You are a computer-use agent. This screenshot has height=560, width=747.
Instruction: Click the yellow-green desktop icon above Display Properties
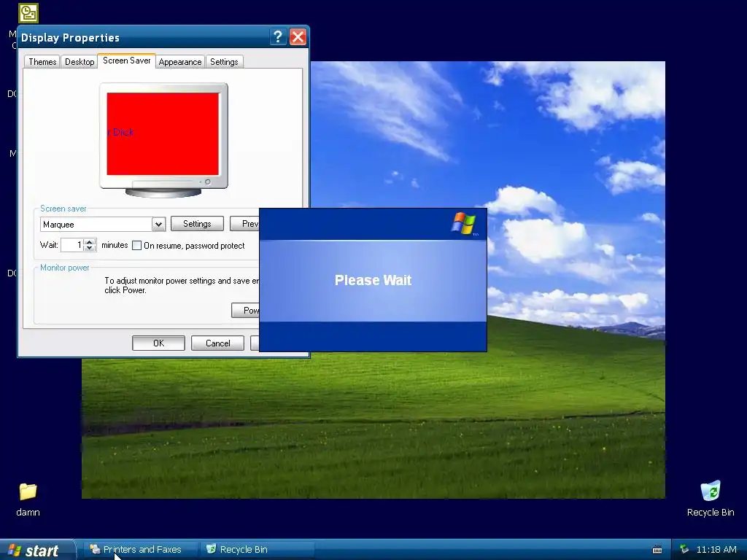[x=28, y=13]
